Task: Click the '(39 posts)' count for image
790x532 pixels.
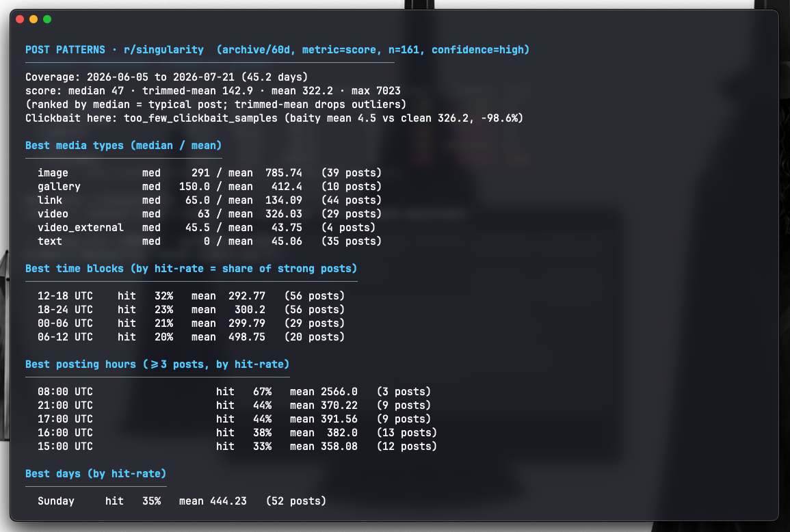Action: tap(351, 173)
